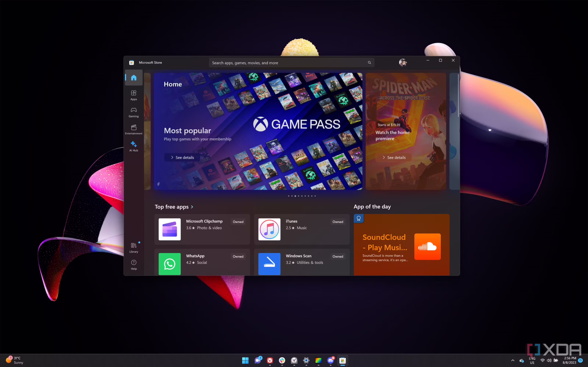Image resolution: width=588 pixels, height=367 pixels.
Task: Select the Gaming section icon
Action: pyautogui.click(x=133, y=112)
